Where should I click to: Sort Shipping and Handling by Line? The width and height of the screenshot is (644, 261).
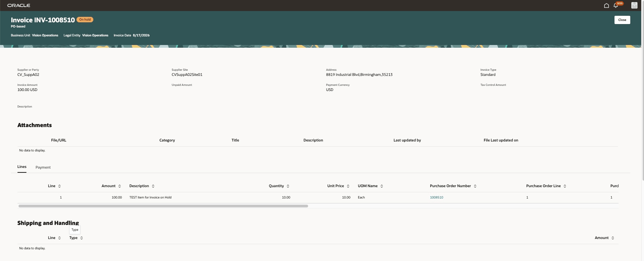click(59, 238)
